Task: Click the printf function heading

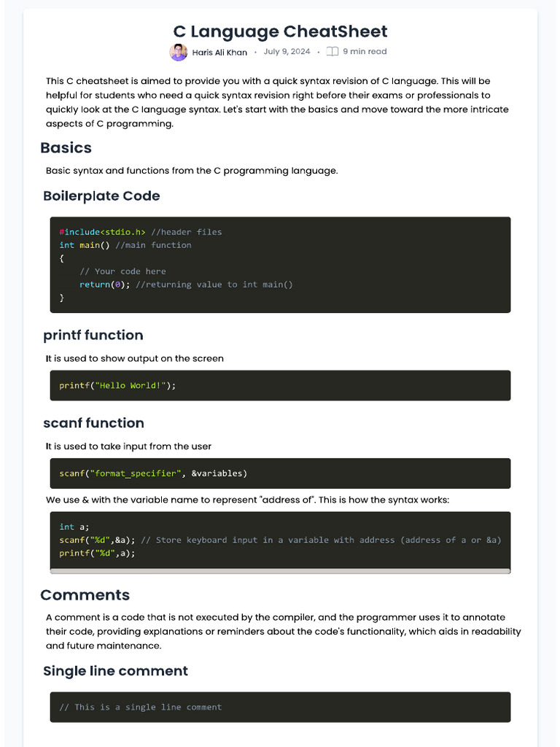Action: click(93, 336)
